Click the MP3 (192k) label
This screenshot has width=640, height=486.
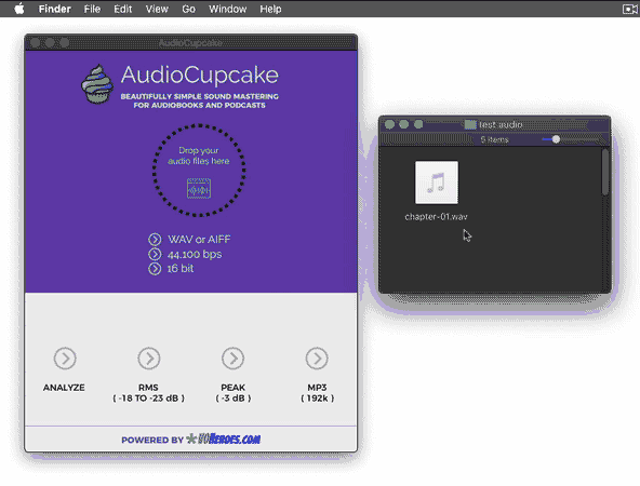pos(317,393)
